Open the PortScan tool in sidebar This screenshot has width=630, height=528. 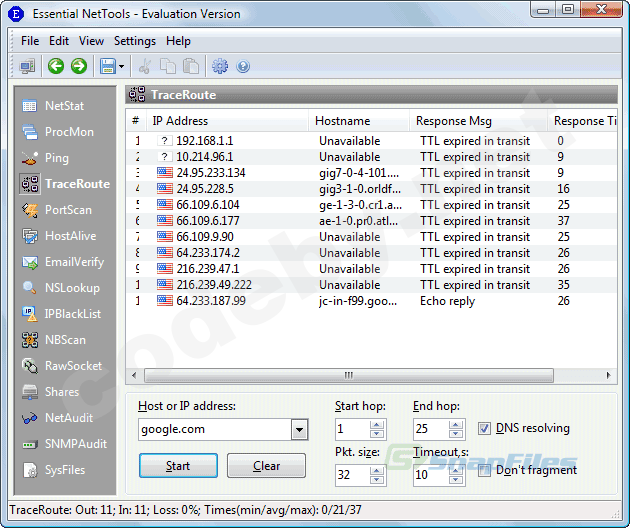coord(57,210)
